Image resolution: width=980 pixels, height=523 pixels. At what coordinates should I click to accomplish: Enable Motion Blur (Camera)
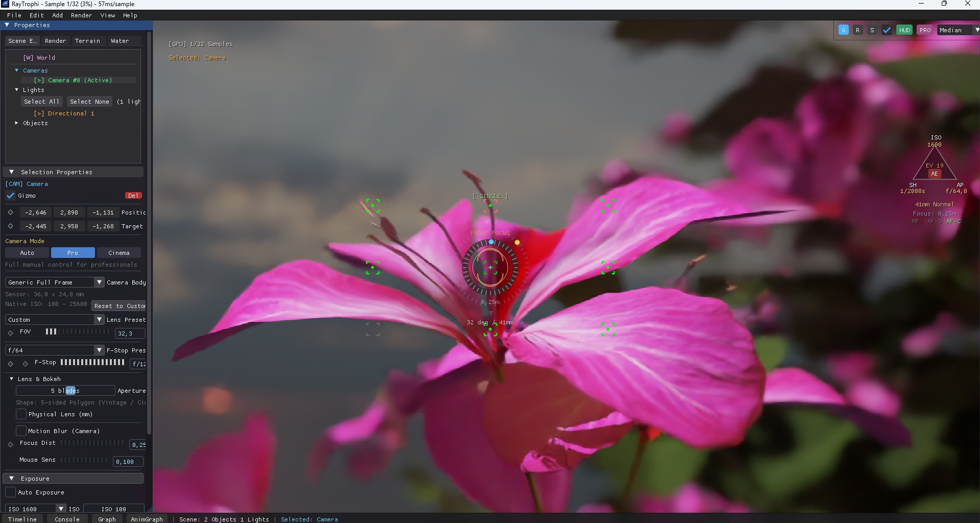[x=21, y=431]
